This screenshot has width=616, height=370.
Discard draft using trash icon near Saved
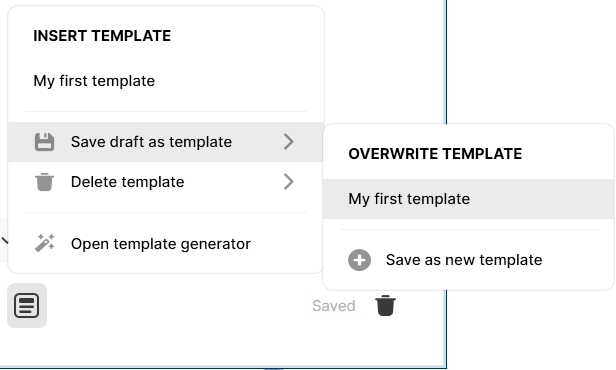385,306
